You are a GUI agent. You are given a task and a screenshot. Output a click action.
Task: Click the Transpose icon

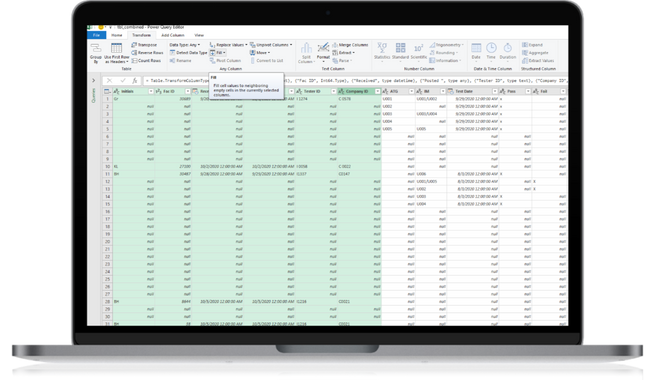(x=134, y=45)
